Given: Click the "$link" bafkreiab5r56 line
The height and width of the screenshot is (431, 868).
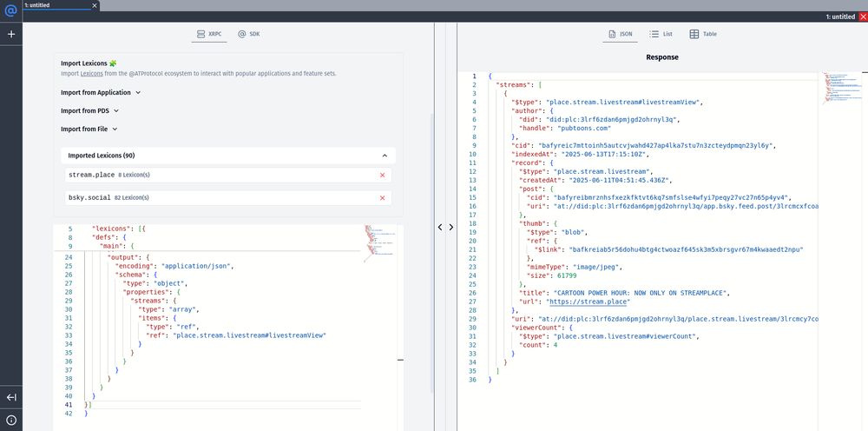Looking at the screenshot, I should tap(668, 250).
